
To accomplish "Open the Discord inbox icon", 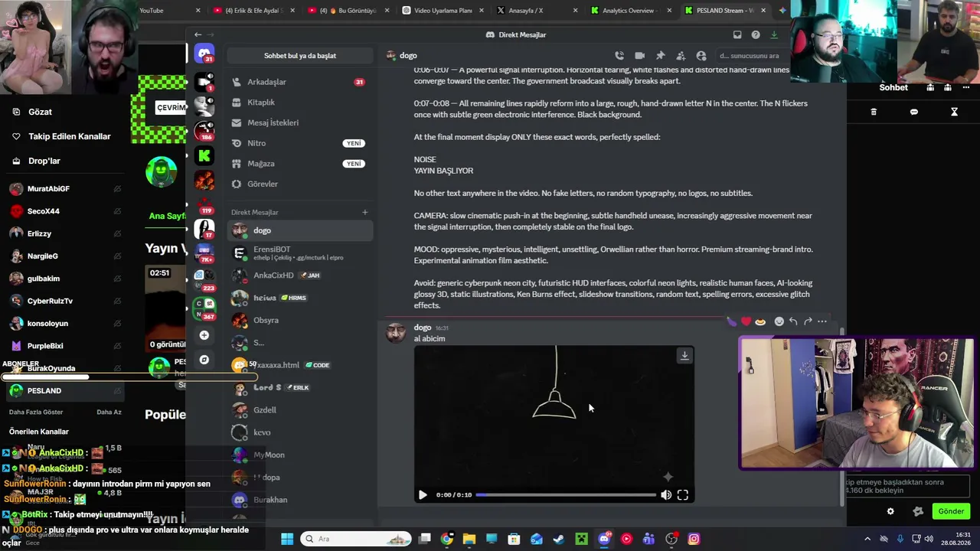I will click(x=737, y=34).
